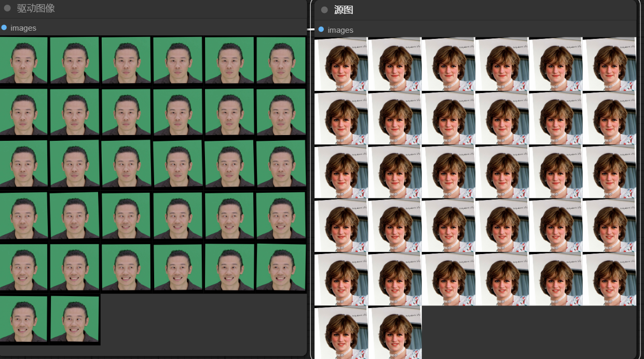
Task: Open first thumbnail in 源图 bottom row
Action: tap(341, 332)
